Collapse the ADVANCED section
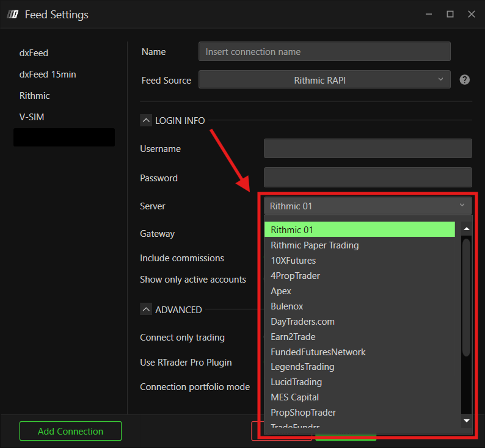 [x=146, y=309]
